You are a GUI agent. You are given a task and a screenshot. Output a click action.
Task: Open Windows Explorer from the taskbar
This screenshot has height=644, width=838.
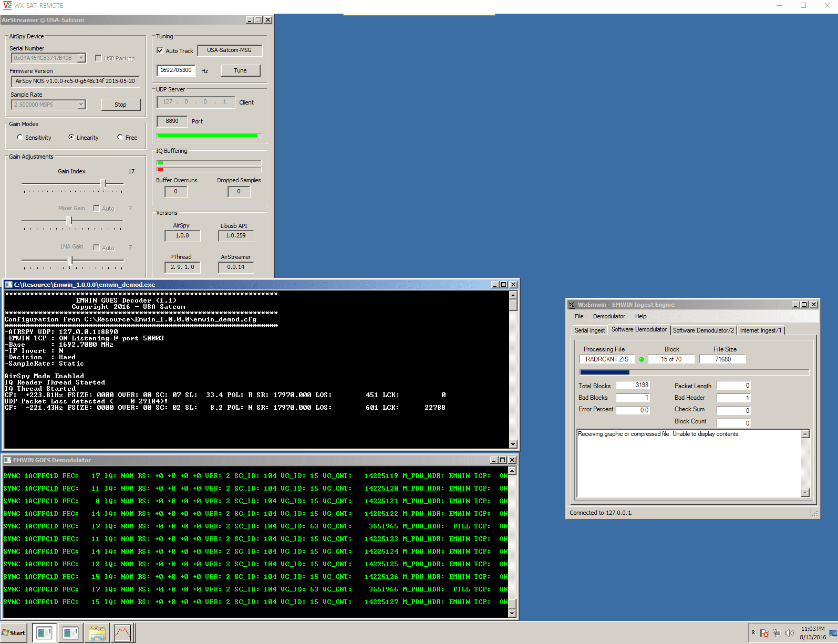[97, 632]
